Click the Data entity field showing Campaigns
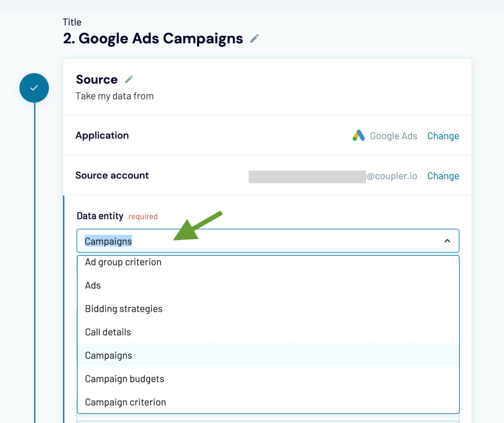Viewport: 504px width, 423px height. coord(256,241)
